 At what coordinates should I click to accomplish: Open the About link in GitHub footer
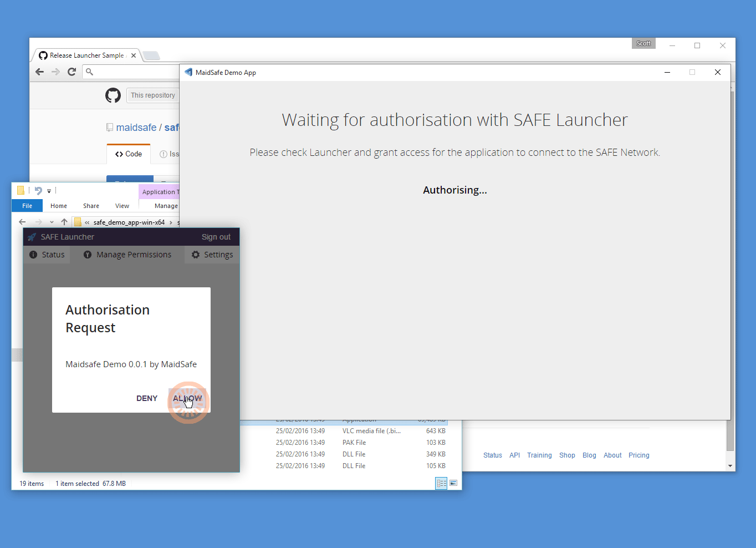612,455
